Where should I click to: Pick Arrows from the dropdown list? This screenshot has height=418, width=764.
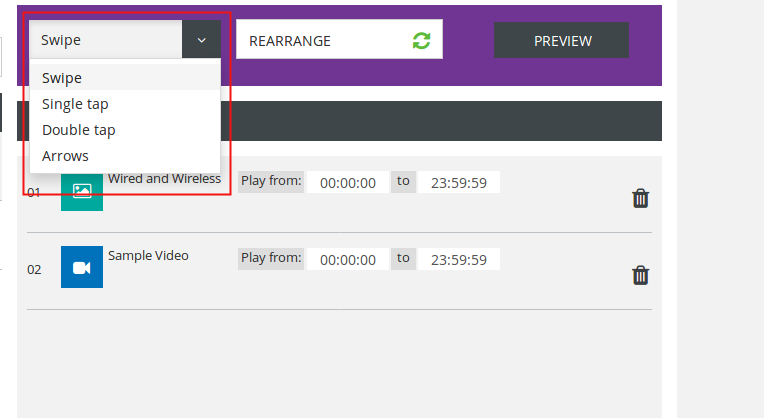pos(125,156)
